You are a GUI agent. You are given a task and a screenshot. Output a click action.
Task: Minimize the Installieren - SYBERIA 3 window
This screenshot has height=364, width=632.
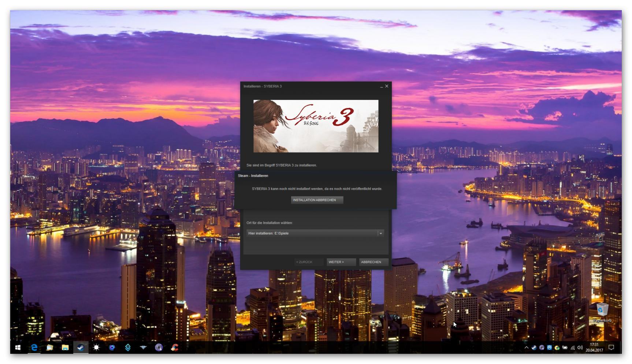tap(381, 86)
